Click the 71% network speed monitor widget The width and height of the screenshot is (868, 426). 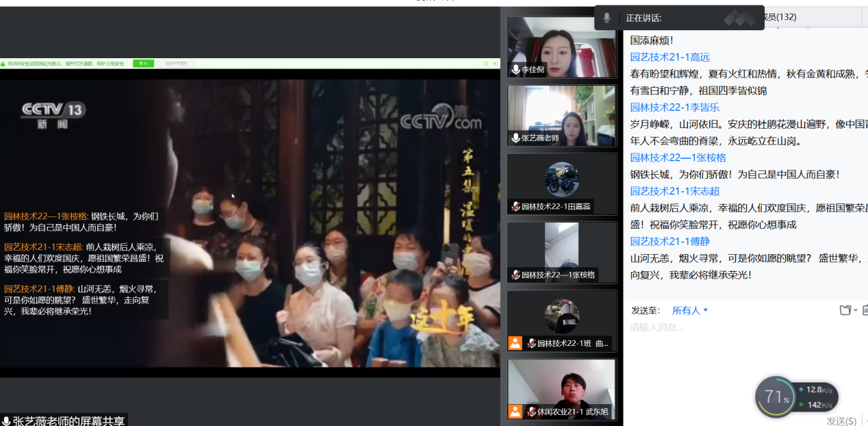(776, 397)
